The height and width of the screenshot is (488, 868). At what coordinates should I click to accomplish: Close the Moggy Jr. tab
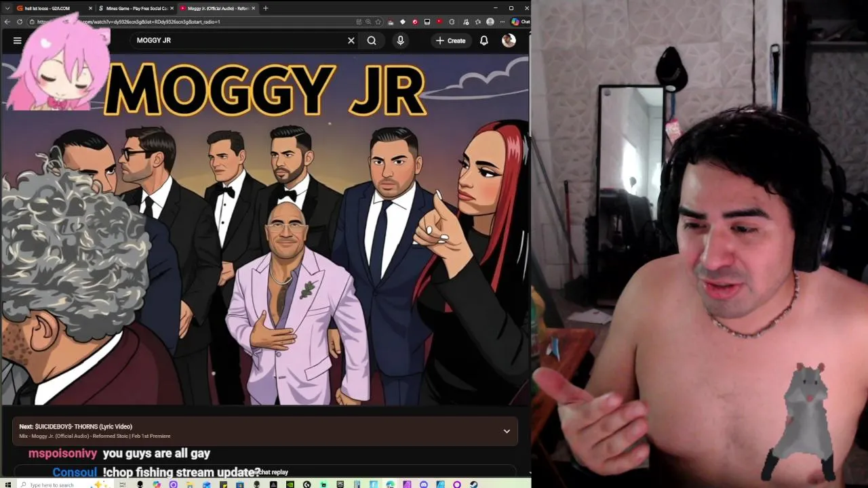coord(253,8)
